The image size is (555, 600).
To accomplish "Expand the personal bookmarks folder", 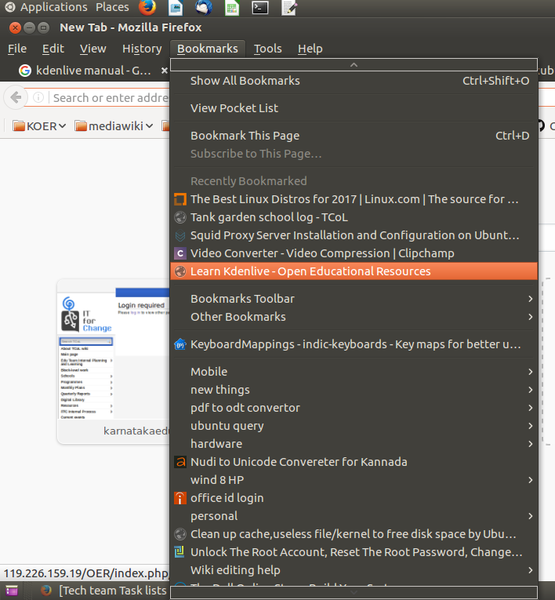I will point(354,516).
